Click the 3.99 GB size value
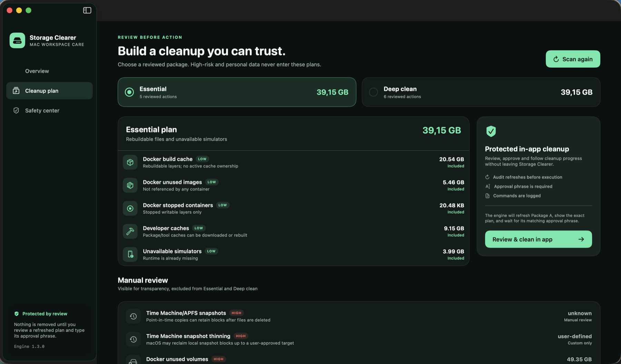 click(x=453, y=252)
